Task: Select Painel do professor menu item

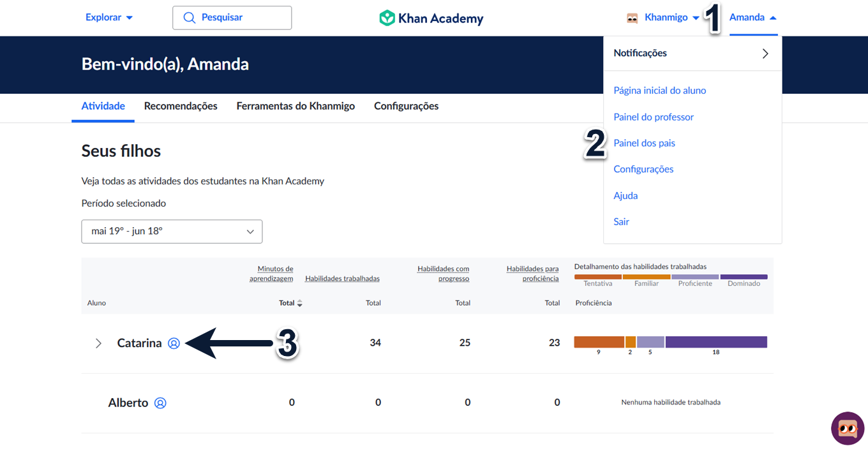Action: pos(654,117)
